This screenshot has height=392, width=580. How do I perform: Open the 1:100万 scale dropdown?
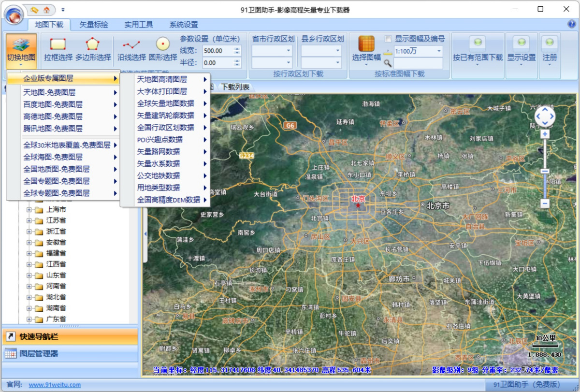click(439, 51)
